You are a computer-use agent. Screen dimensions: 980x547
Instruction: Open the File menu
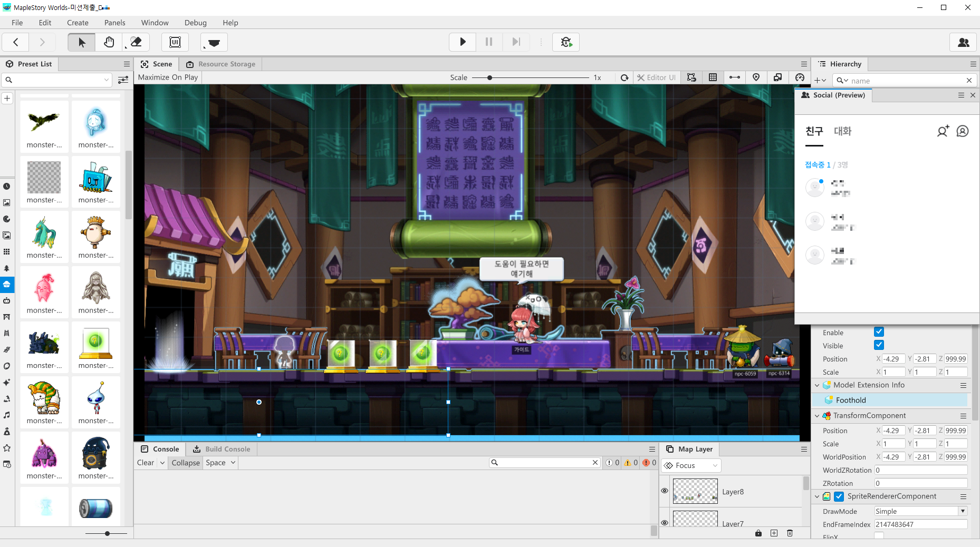pos(17,23)
